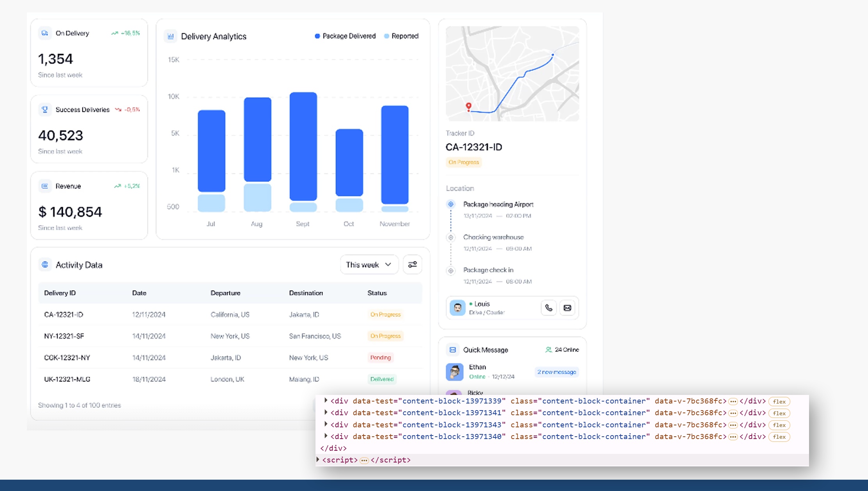Click the Revenue card icon
The width and height of the screenshot is (868, 491).
pyautogui.click(x=45, y=186)
